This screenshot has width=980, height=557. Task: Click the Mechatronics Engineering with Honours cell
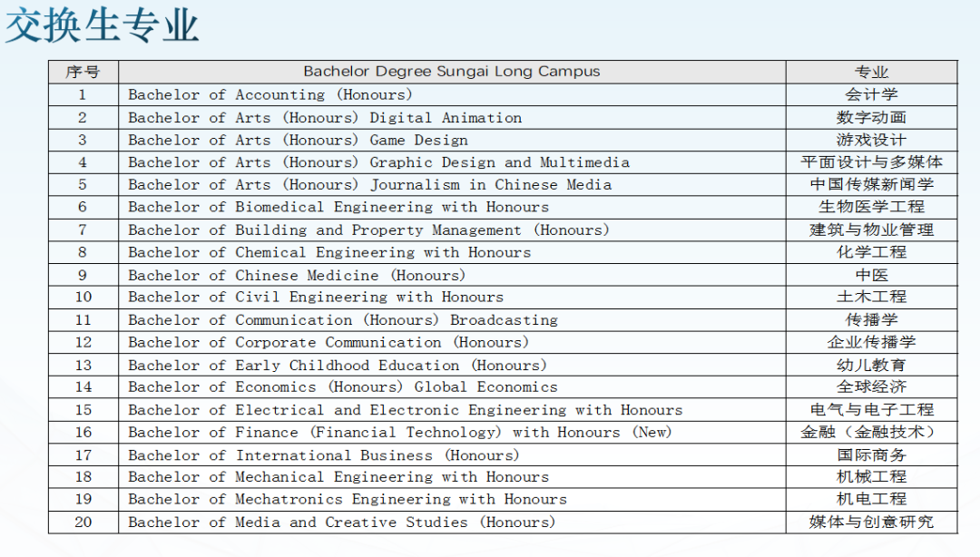click(x=347, y=500)
